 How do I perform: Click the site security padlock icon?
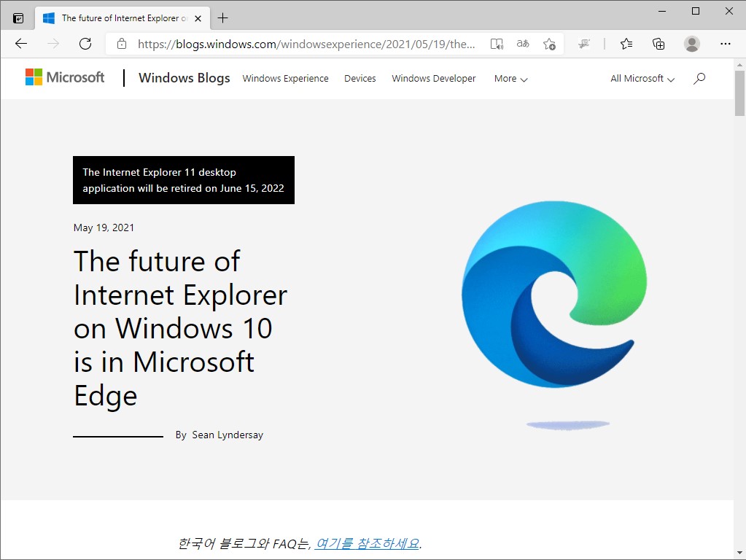click(x=121, y=44)
